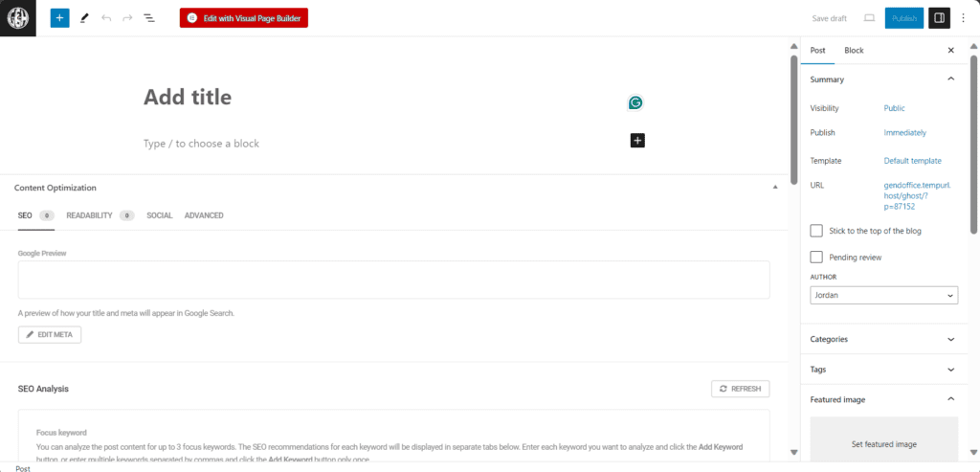Toggle the Settings sidebar panel icon
Viewport: 980px width, 472px height.
click(x=939, y=18)
